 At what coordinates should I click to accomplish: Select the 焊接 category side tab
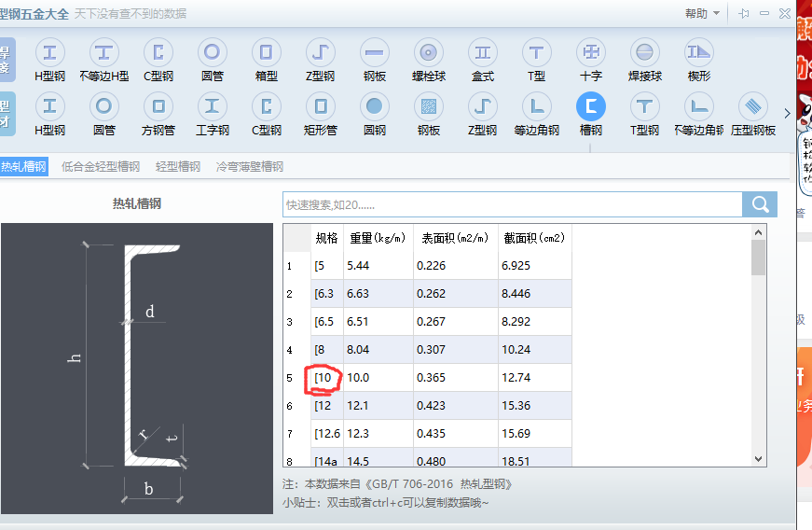pos(7,60)
